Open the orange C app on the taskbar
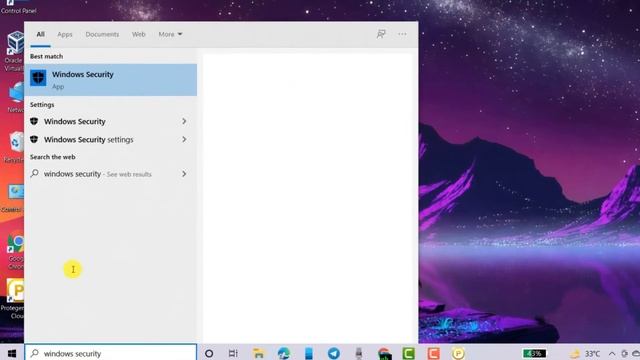This screenshot has width=640, height=360. click(x=433, y=353)
